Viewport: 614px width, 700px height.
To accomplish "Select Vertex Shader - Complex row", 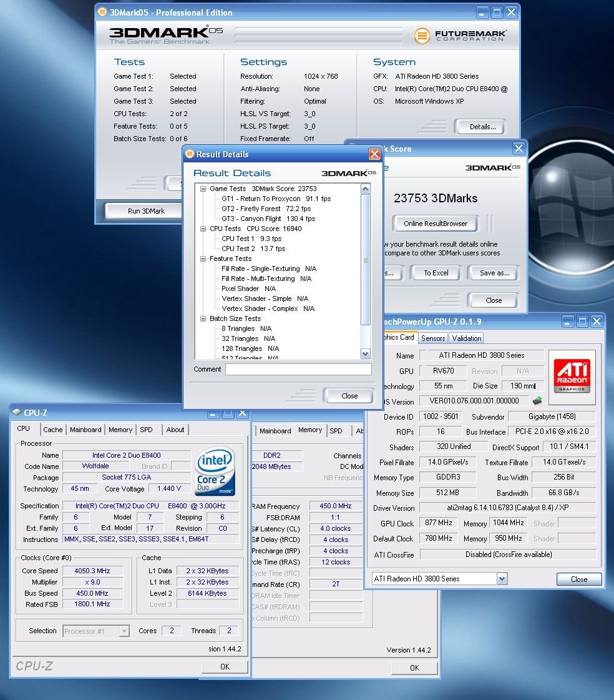I will click(x=268, y=308).
